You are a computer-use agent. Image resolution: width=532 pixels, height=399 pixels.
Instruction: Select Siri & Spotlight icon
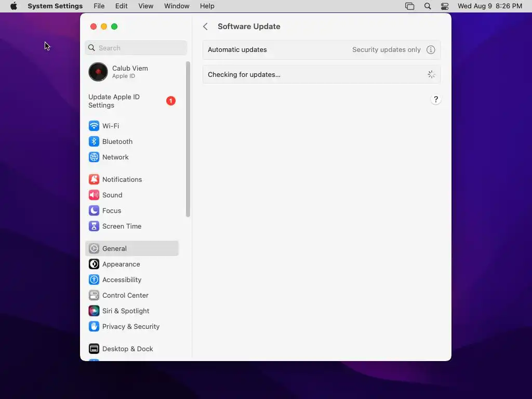pos(94,311)
